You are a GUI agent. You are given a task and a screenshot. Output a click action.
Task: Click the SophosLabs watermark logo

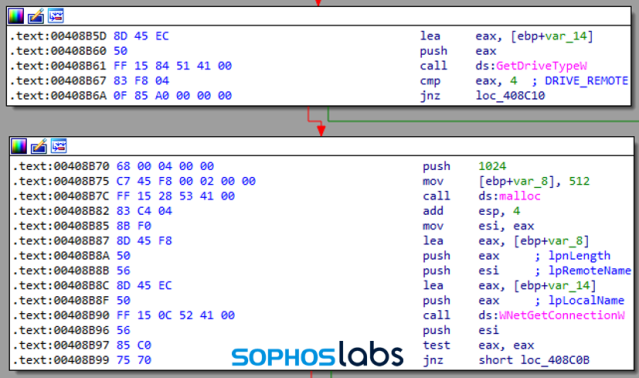click(317, 354)
